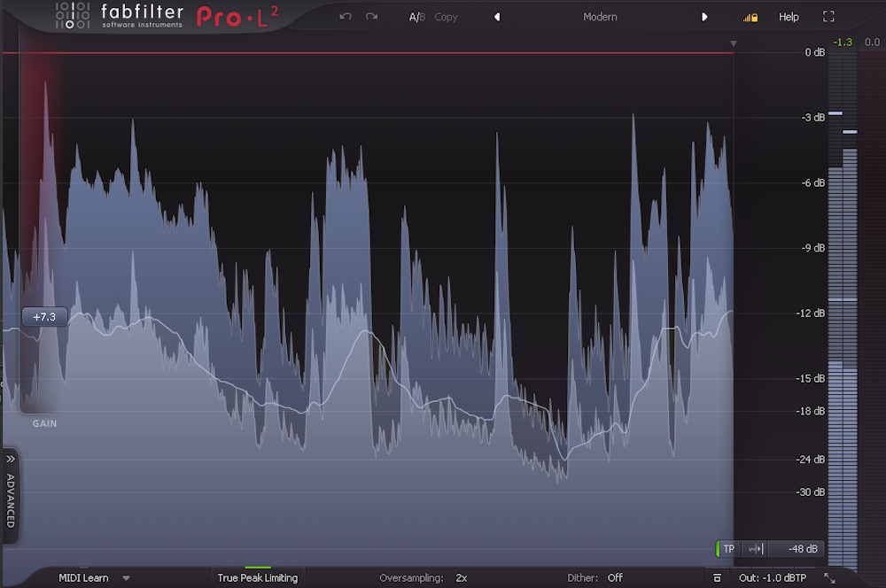Click the Redo arrow icon
The height and width of the screenshot is (588, 886).
371,17
